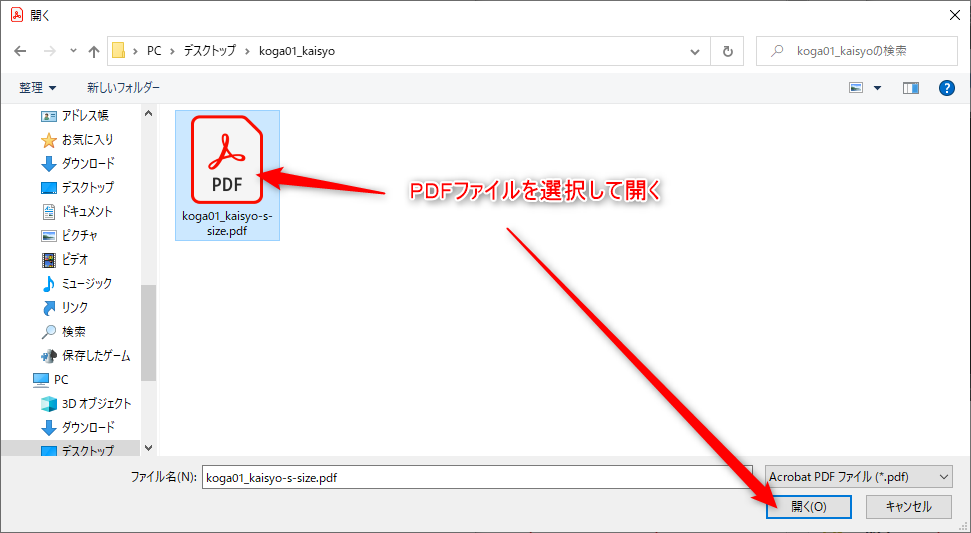Open the アドレス帳 folder in sidebar
This screenshot has width=971, height=533.
pyautogui.click(x=74, y=116)
